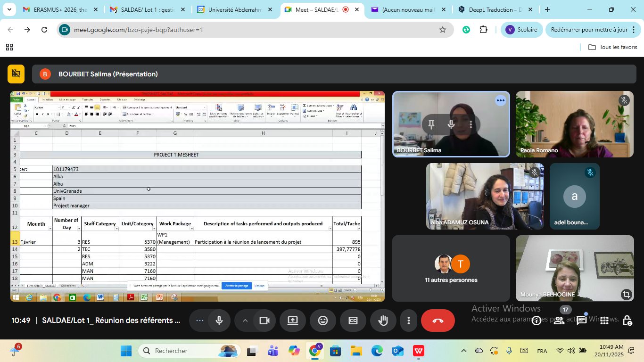Expand video settings chevron beside camera
This screenshot has height=362, width=644.
[x=245, y=321]
